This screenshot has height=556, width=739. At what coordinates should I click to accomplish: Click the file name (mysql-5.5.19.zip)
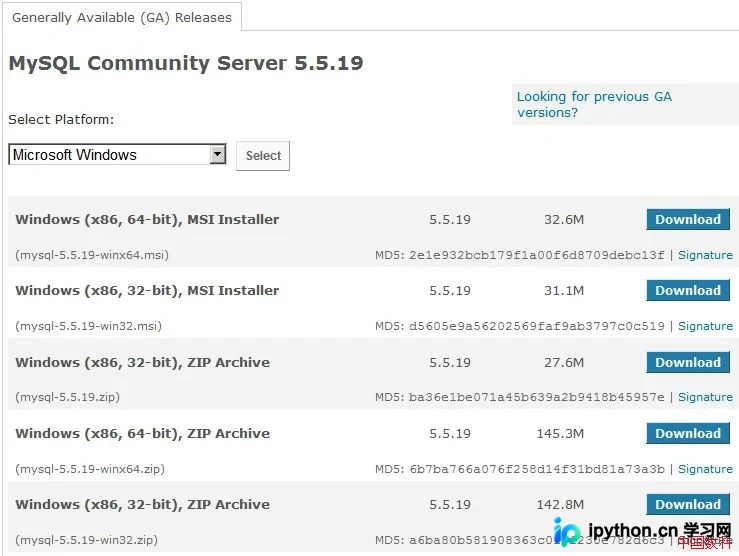coord(67,397)
